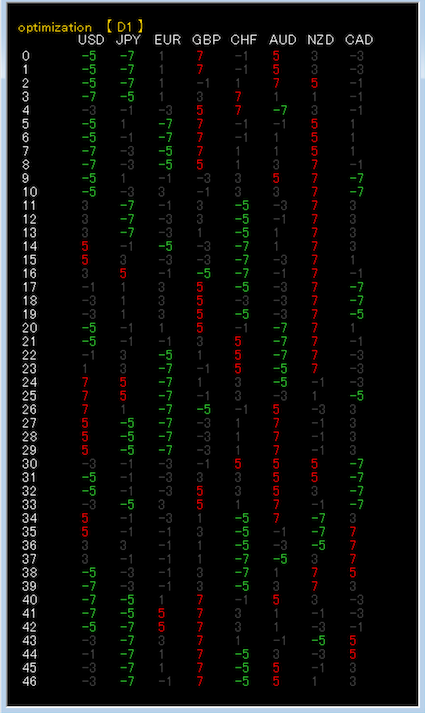Image resolution: width=425 pixels, height=713 pixels.
Task: Click the red 5 JPY value in row 25
Action: pyautogui.click(x=124, y=396)
